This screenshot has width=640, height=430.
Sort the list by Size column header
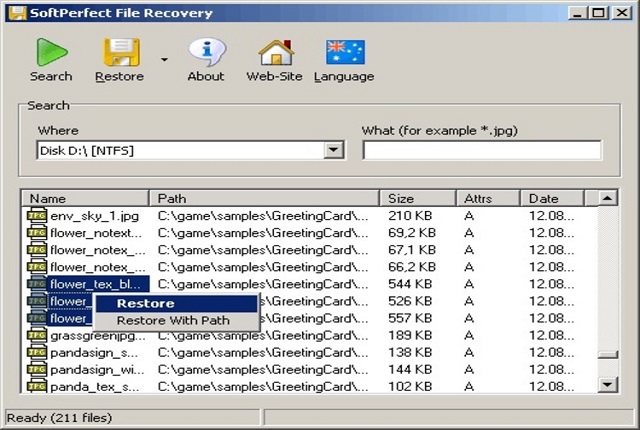coord(417,198)
